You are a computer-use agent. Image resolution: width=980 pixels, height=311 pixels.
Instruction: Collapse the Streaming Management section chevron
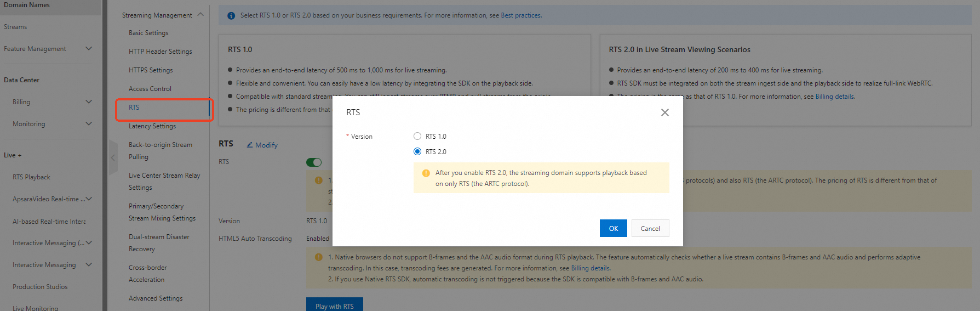[x=200, y=15]
